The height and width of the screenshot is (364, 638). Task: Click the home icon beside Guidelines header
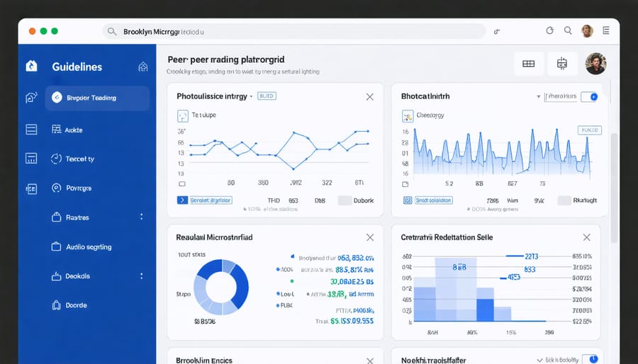tap(31, 67)
